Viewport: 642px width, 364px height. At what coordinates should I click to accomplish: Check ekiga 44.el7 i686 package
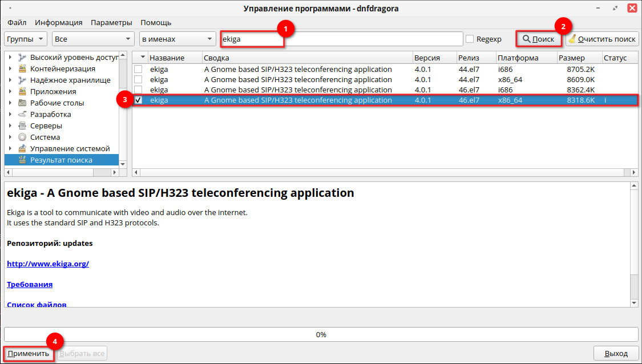(139, 69)
